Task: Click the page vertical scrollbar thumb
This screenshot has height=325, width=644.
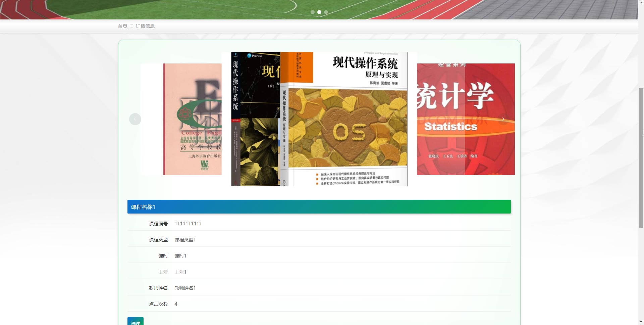Action: pos(641,158)
